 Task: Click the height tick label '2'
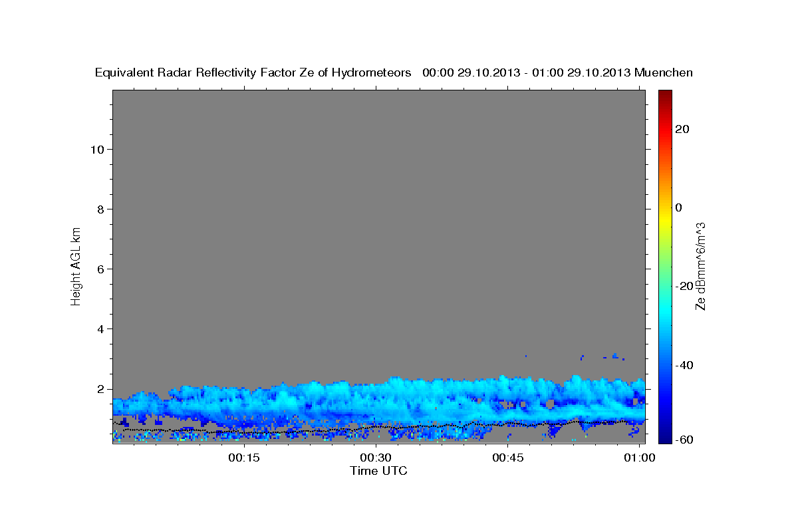[x=101, y=389]
